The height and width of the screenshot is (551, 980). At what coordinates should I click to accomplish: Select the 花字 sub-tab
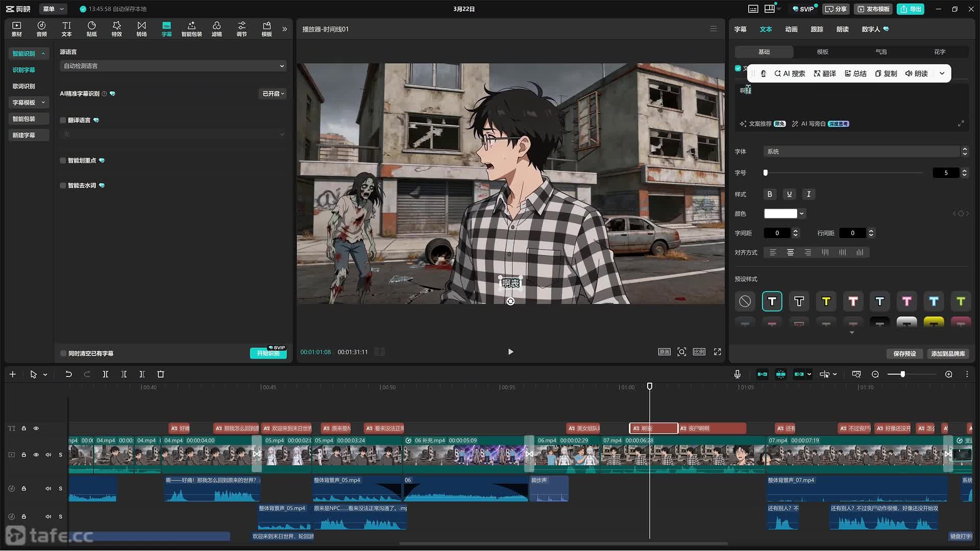click(x=939, y=52)
